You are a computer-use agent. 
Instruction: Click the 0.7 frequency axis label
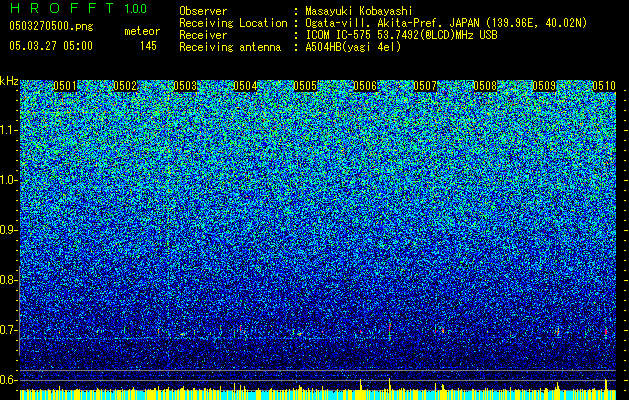(8, 330)
